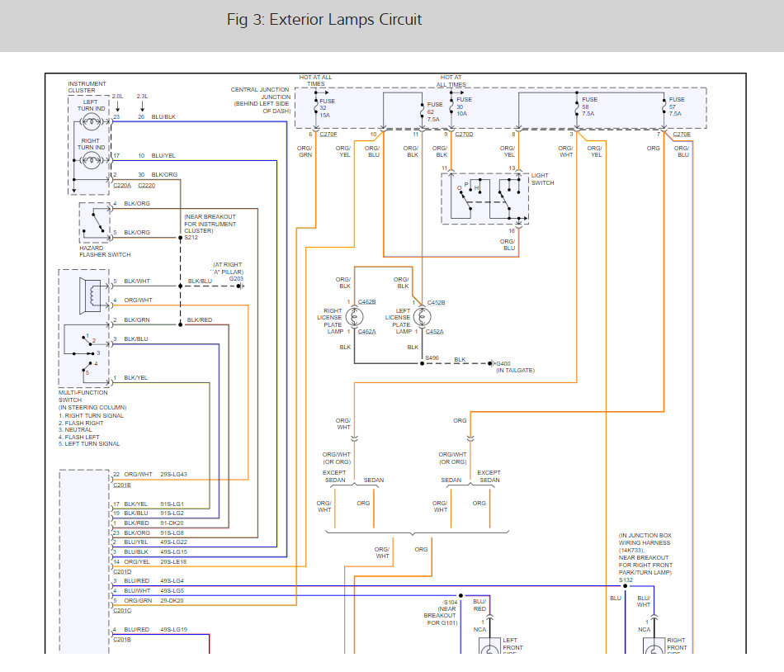
Task: Click the S212 splice point
Action: (x=181, y=238)
